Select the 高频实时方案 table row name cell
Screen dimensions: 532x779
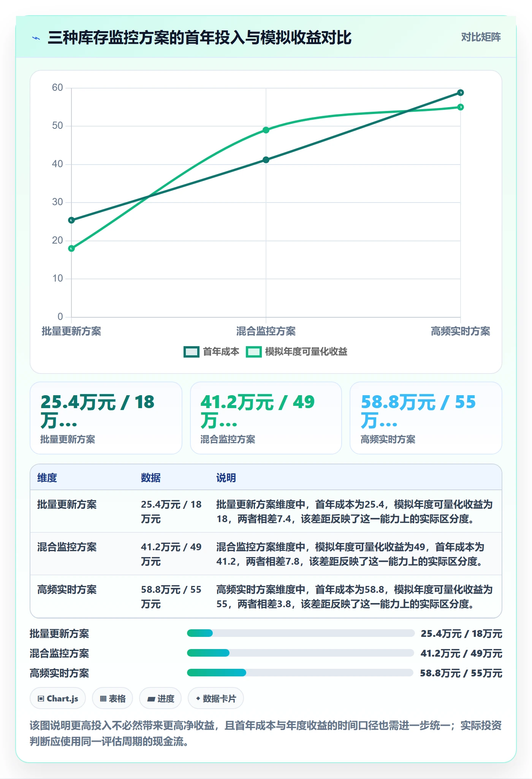(x=67, y=589)
